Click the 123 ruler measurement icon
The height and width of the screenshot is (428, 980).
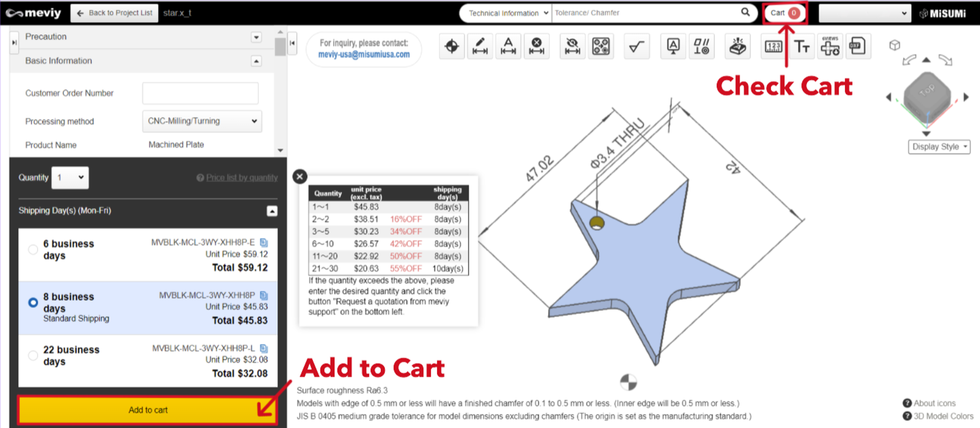coord(773,46)
